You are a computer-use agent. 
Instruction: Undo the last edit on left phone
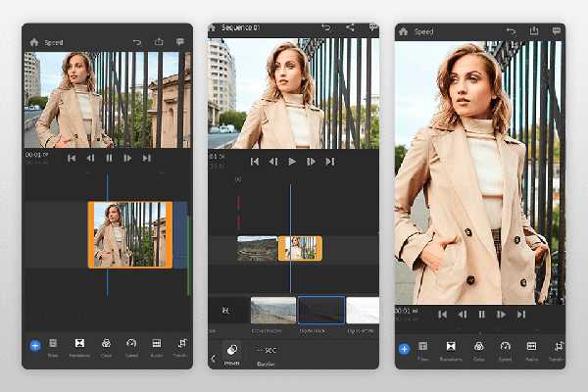point(137,42)
